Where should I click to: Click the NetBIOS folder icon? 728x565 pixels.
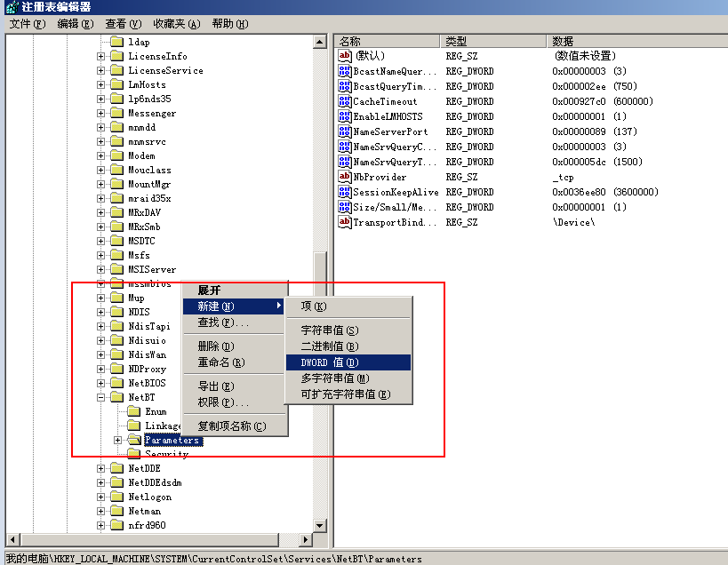tap(117, 383)
